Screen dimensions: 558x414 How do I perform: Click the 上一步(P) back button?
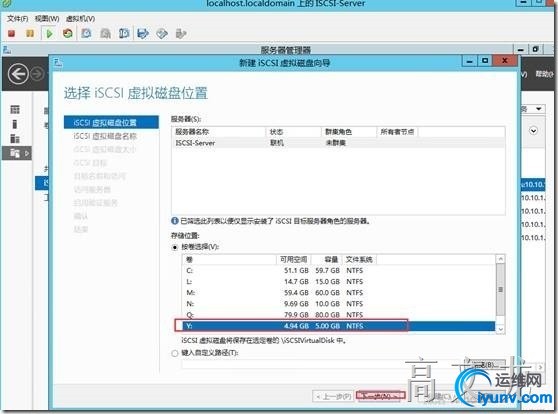(x=333, y=396)
